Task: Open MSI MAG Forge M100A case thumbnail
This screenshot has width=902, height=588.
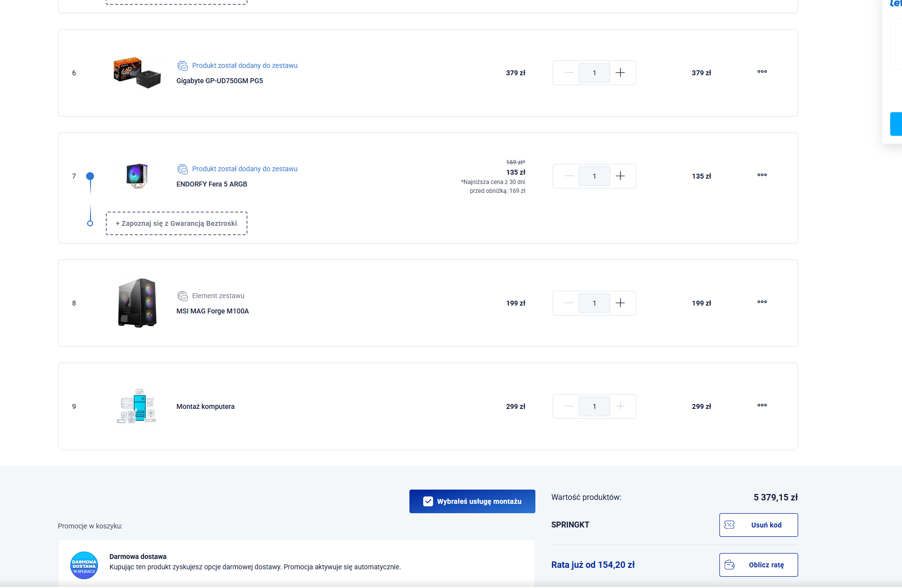Action: (x=137, y=303)
